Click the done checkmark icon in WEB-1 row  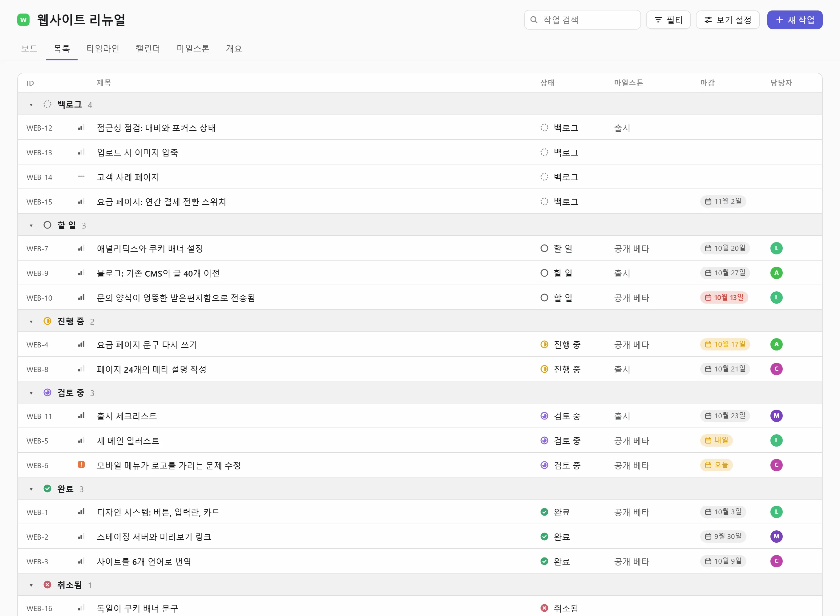coord(544,512)
